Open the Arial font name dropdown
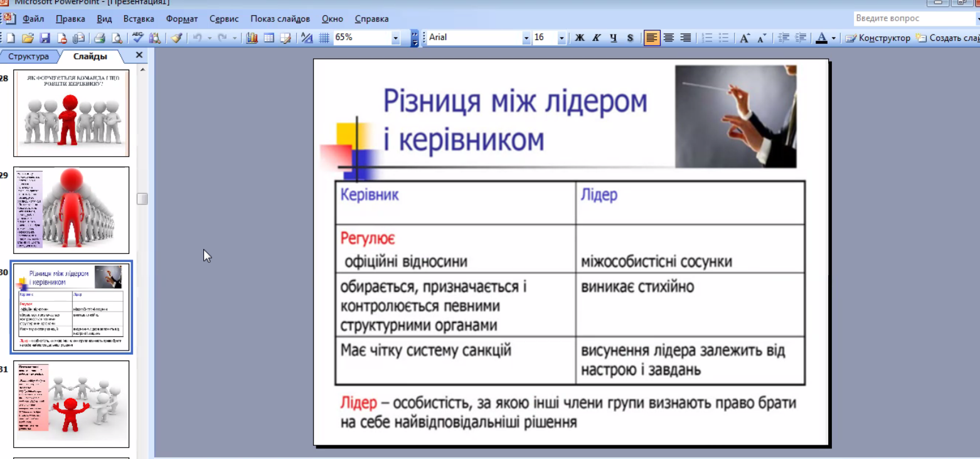Image resolution: width=980 pixels, height=459 pixels. tap(526, 38)
